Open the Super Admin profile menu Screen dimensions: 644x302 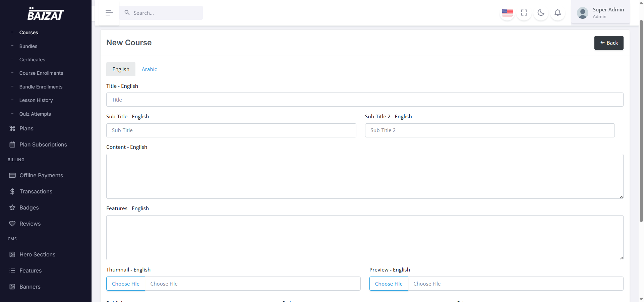[600, 13]
